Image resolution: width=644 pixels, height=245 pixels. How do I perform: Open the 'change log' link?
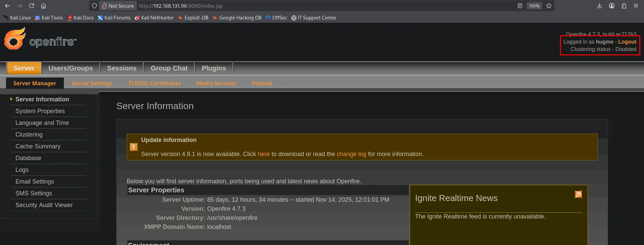(x=351, y=154)
